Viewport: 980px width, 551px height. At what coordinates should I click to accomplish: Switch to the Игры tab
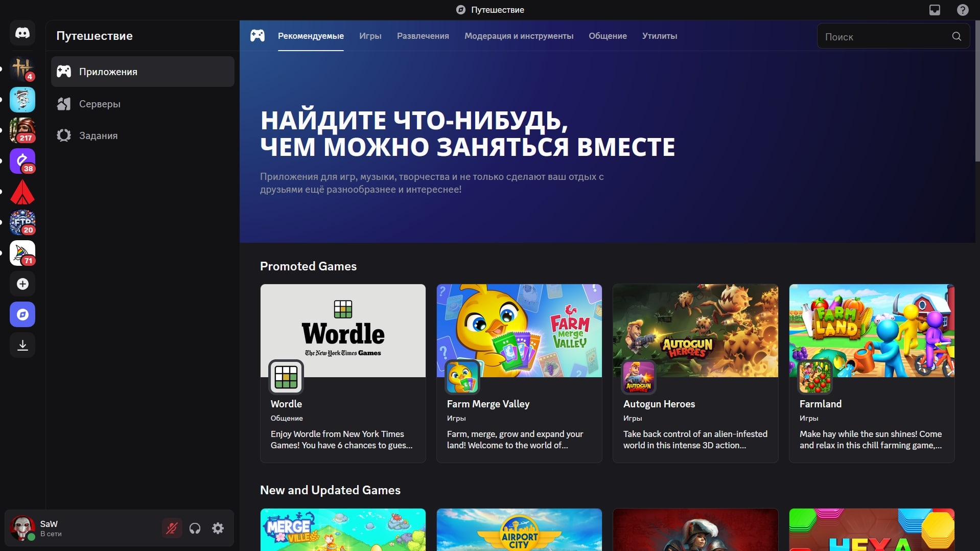(x=370, y=36)
